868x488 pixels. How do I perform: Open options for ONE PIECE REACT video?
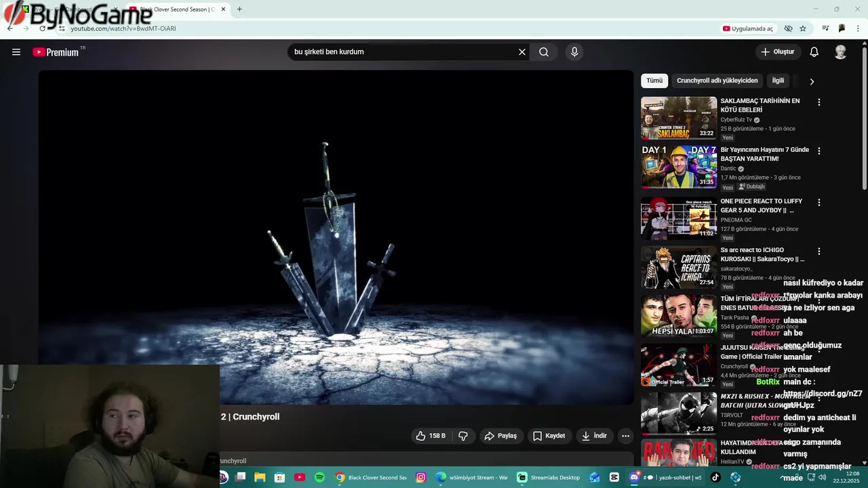[x=818, y=203]
